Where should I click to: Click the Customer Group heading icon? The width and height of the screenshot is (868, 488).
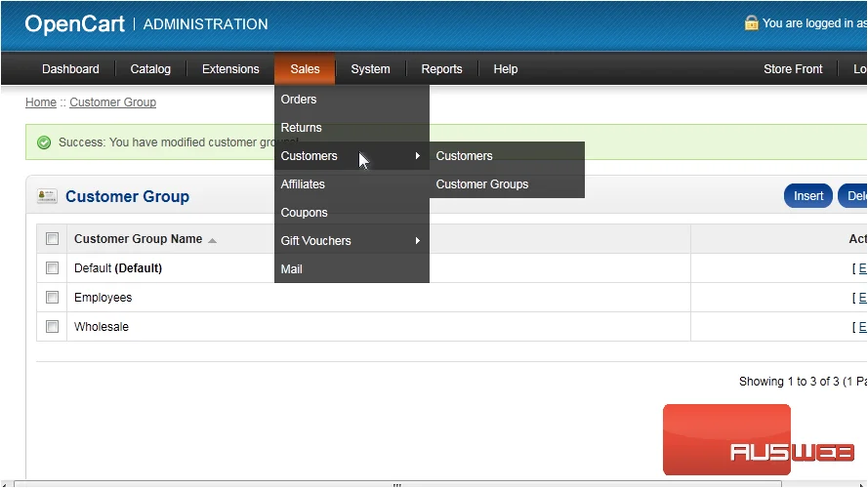47,196
